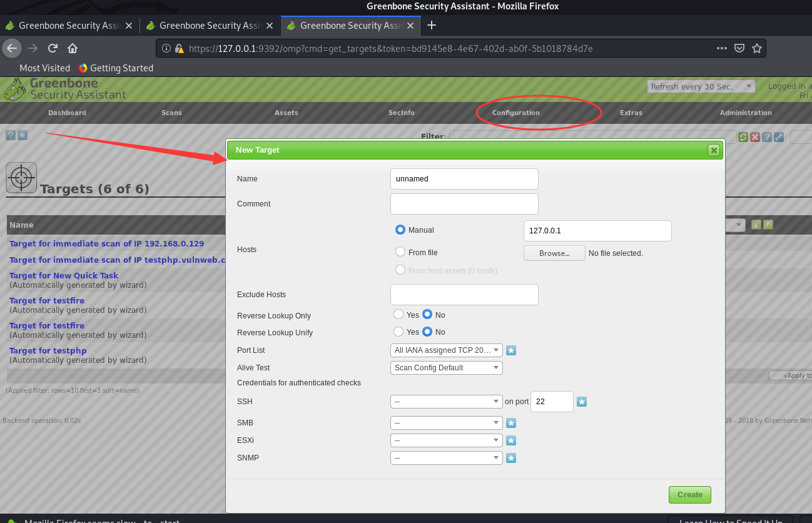Click the Name input field

pyautogui.click(x=464, y=178)
